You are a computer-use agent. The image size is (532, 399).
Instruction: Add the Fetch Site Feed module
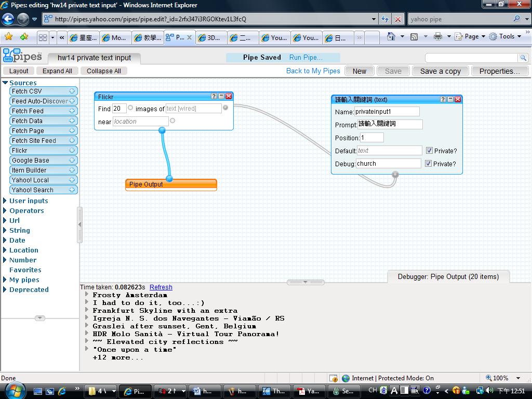coord(72,140)
